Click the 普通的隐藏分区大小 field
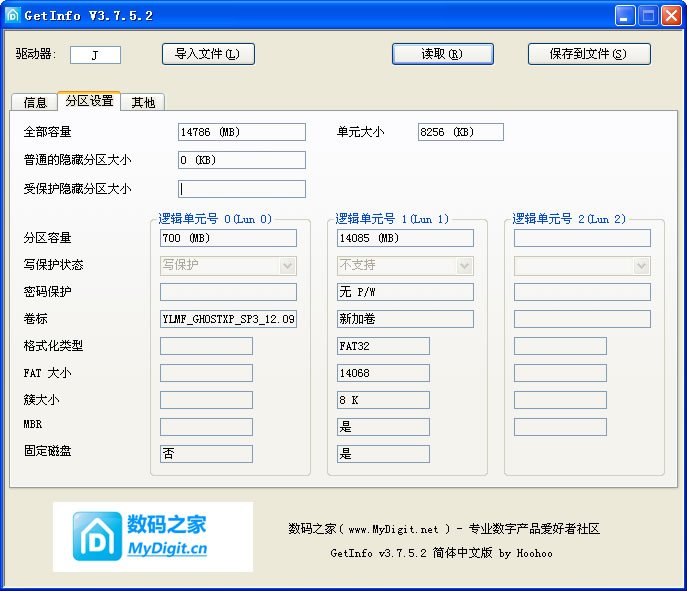This screenshot has height=591, width=687. click(241, 160)
